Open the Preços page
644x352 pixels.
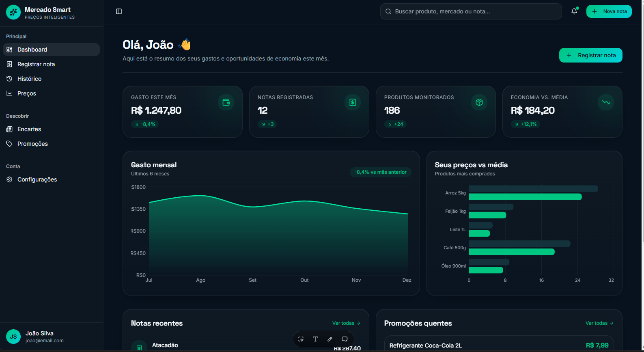point(51,93)
